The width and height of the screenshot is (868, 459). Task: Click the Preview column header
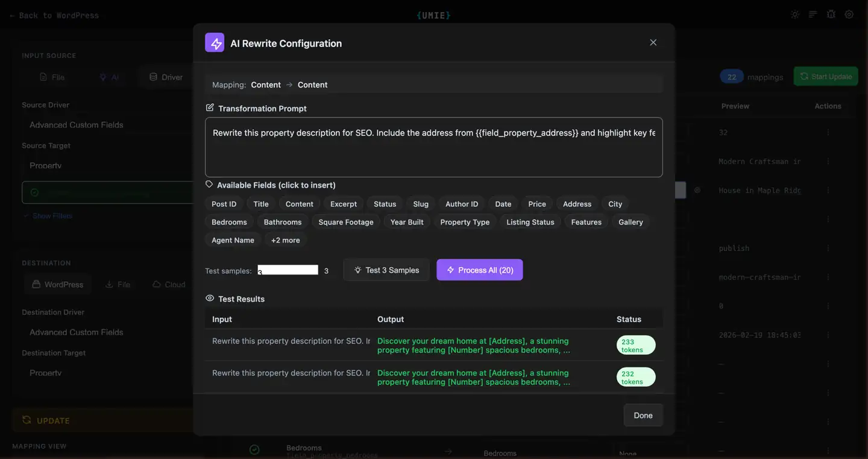(x=735, y=106)
